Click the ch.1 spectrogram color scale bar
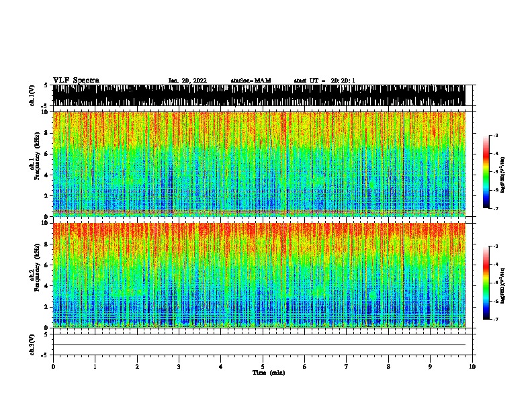Screen dimensions: 532x411 click(x=486, y=172)
